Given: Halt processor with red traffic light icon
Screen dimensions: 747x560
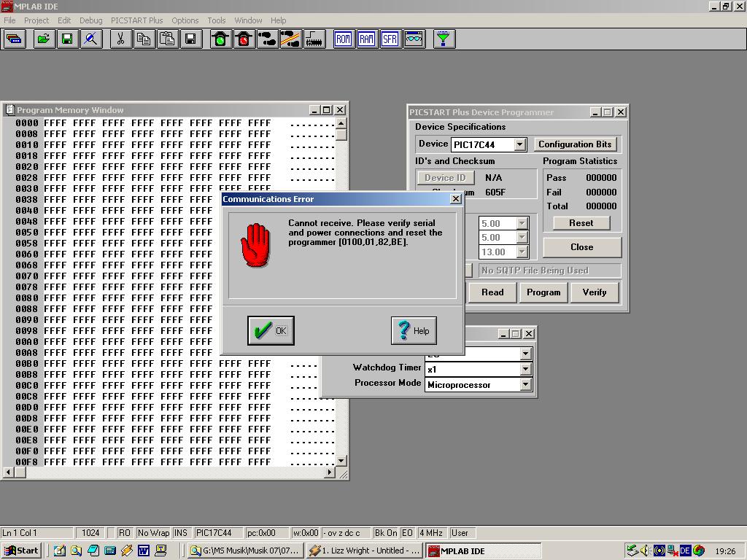Looking at the screenshot, I should click(x=244, y=39).
